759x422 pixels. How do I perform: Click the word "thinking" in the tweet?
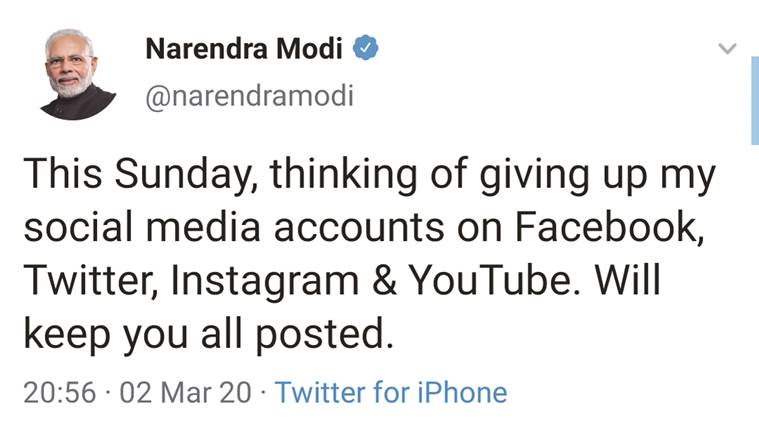[331, 176]
